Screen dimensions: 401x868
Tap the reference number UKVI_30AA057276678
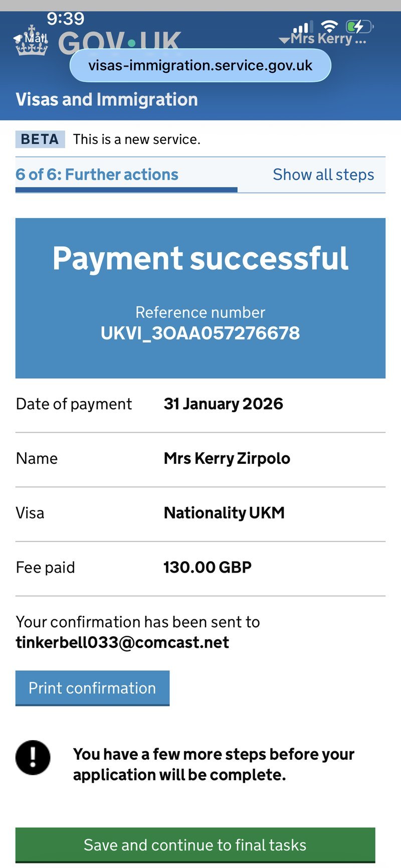click(x=200, y=333)
